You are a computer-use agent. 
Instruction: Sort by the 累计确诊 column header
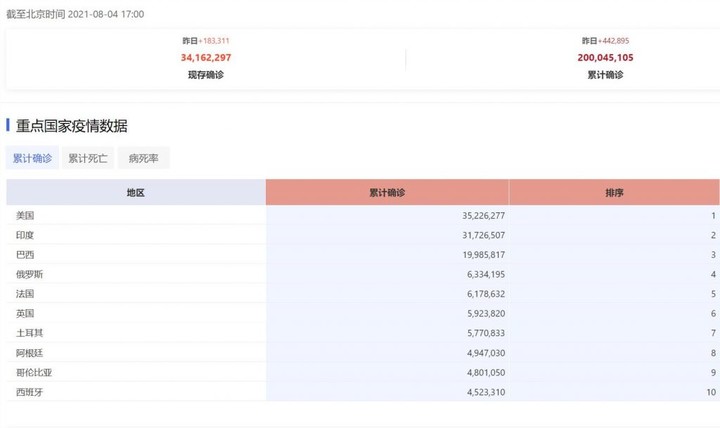pyautogui.click(x=387, y=192)
